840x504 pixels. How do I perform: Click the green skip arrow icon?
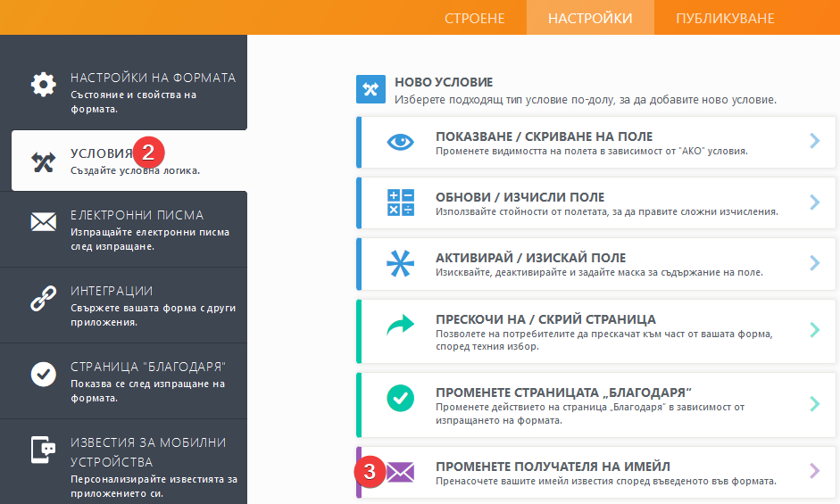pos(400,325)
